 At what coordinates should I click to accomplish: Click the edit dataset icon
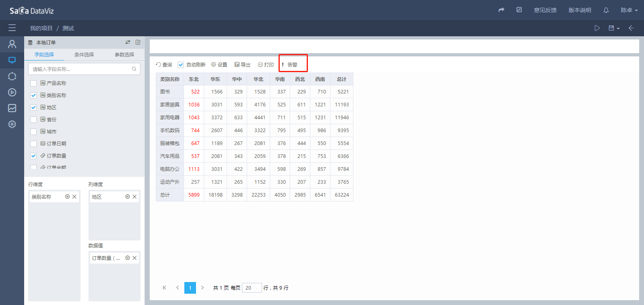tap(138, 42)
